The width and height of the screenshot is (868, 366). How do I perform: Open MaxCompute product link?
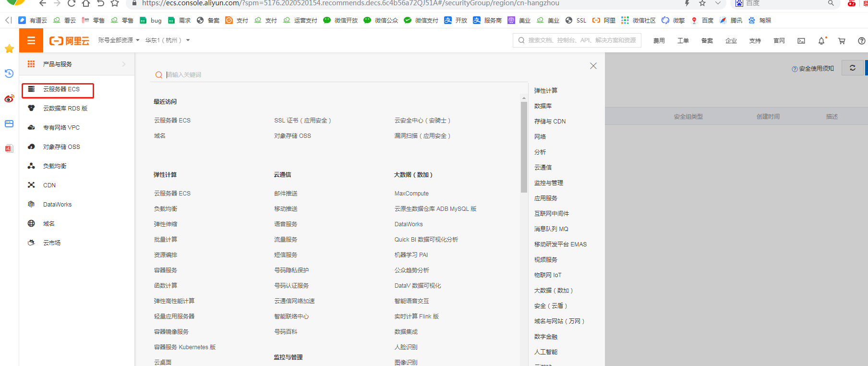click(x=411, y=193)
